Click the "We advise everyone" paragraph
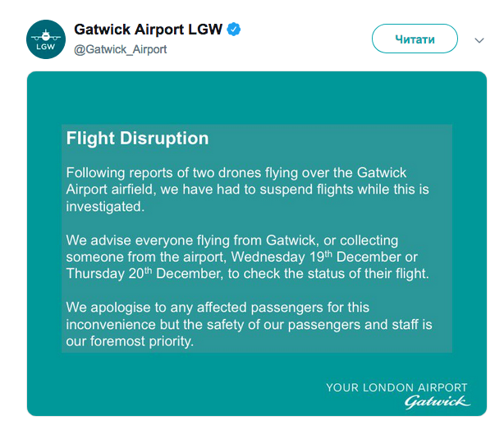The width and height of the screenshot is (504, 425). click(x=246, y=256)
